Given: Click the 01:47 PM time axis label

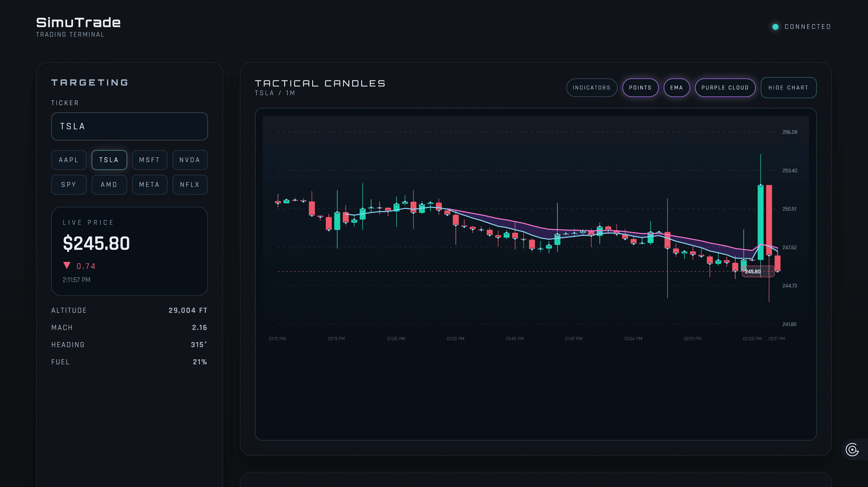Looking at the screenshot, I should click(574, 339).
